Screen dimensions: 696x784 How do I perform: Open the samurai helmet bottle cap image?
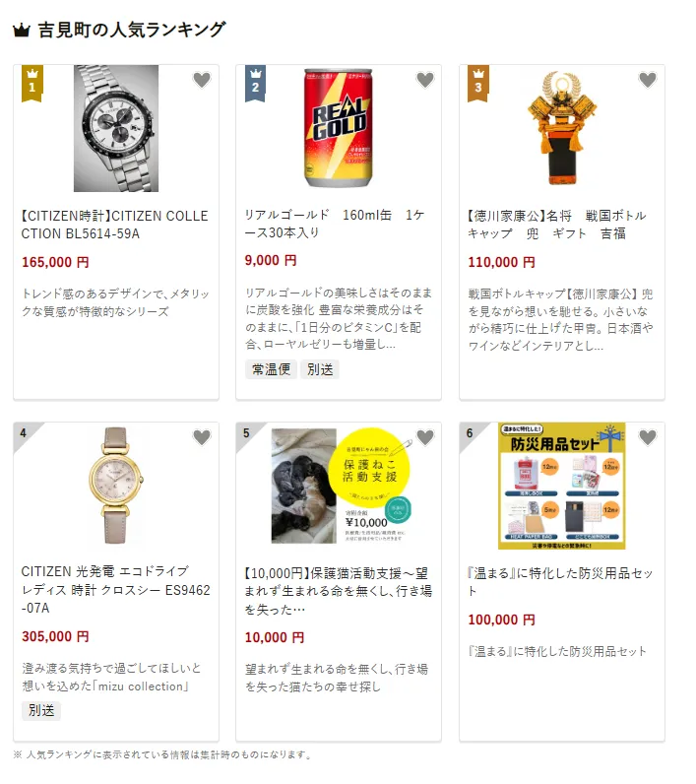562,128
